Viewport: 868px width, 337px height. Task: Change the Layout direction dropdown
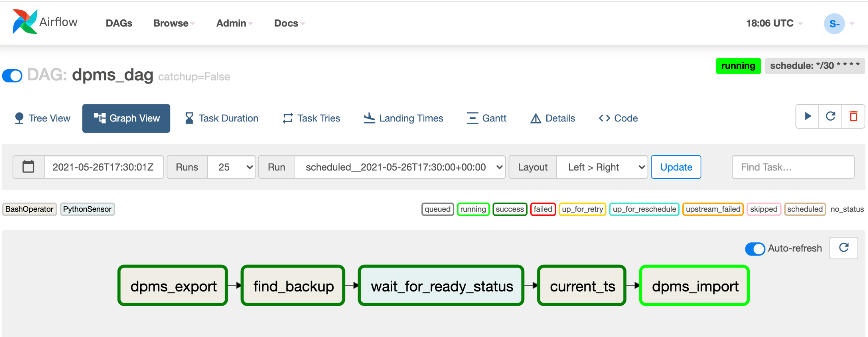tap(601, 167)
